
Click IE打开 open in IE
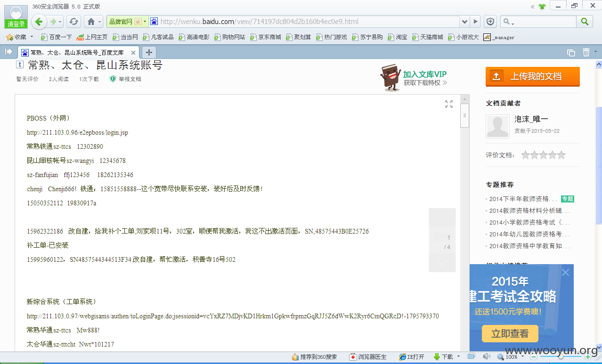[411, 357]
